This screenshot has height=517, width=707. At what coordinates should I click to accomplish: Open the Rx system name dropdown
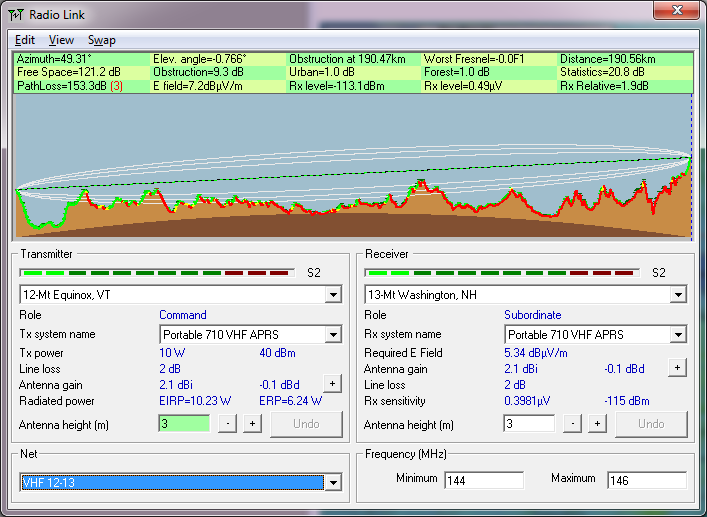[678, 335]
